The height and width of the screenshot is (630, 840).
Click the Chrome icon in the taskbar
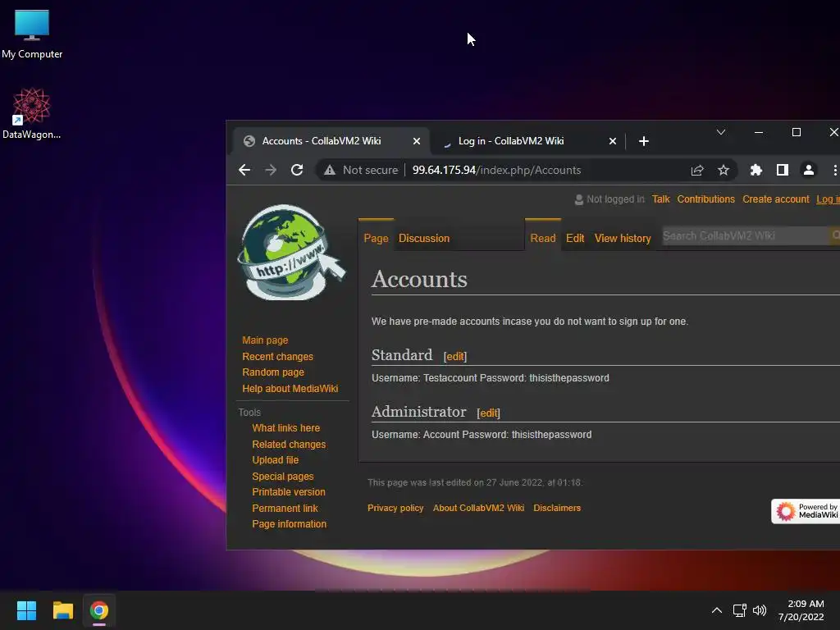pos(99,610)
